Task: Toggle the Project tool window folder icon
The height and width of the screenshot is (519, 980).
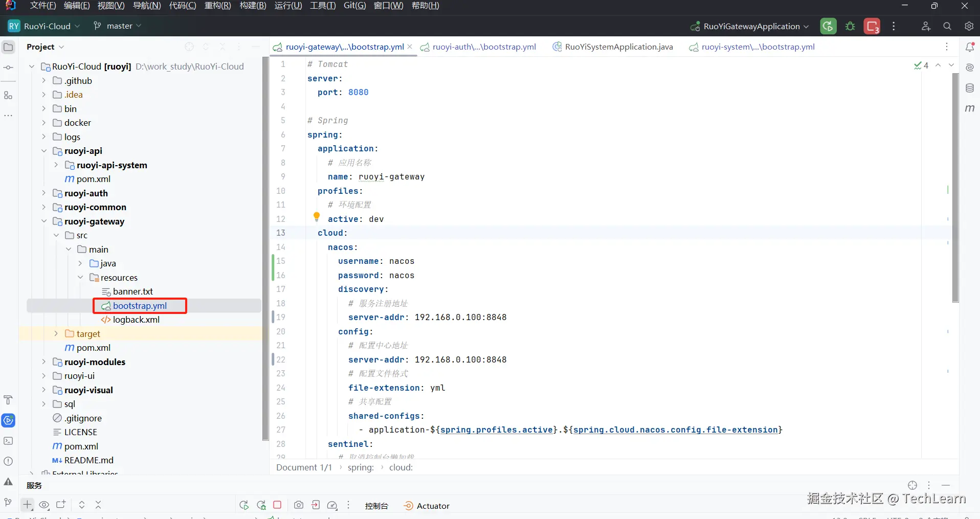Action: 8,47
